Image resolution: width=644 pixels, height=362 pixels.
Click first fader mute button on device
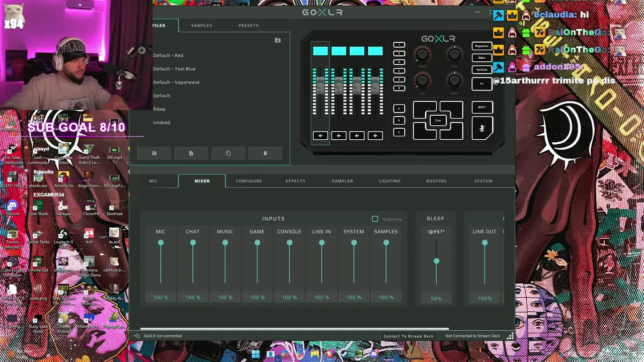coord(320,135)
